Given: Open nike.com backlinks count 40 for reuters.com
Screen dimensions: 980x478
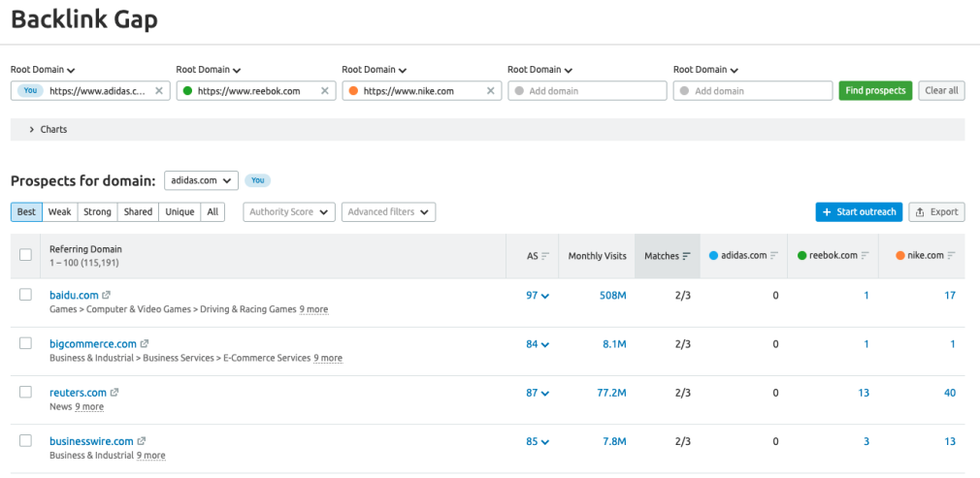Looking at the screenshot, I should point(950,393).
